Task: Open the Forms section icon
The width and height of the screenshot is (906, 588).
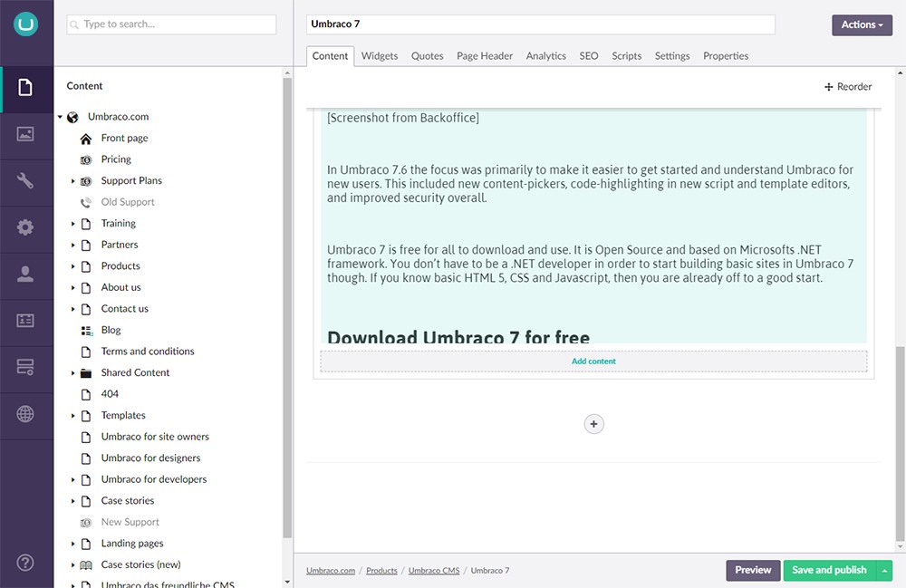Action: pos(25,368)
